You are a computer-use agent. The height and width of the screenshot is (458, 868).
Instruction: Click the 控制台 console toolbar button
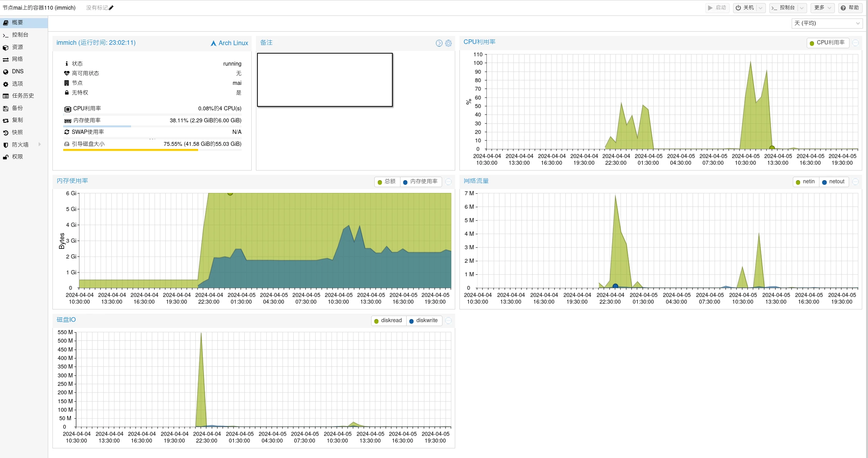coord(783,8)
